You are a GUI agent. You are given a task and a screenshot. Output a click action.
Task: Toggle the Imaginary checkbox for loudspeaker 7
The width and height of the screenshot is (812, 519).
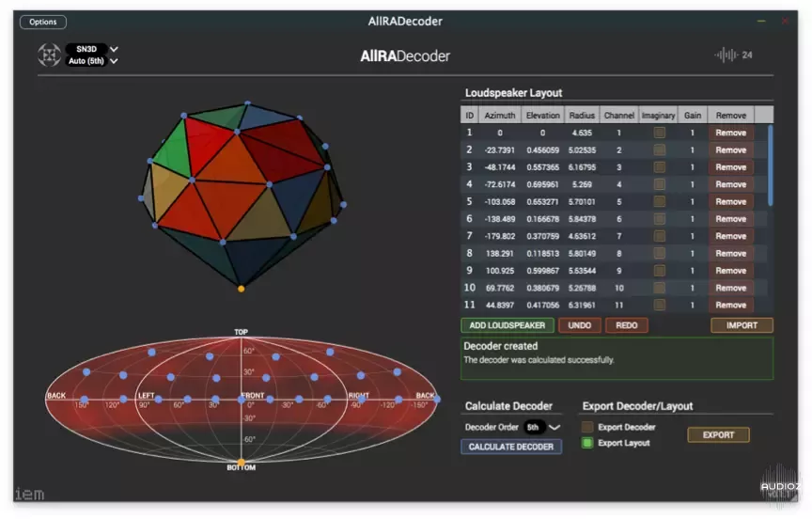click(x=659, y=236)
